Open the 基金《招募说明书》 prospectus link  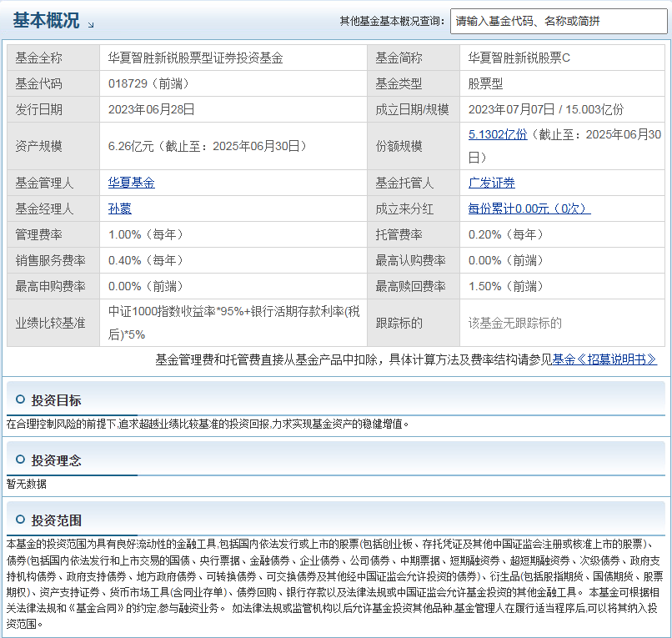[x=604, y=359]
